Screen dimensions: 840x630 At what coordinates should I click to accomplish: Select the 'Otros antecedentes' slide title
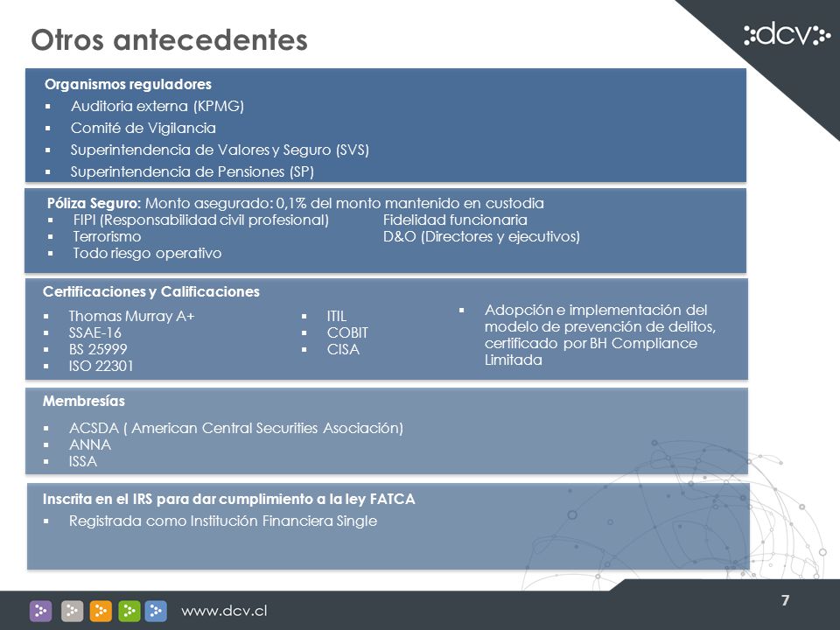pos(169,39)
